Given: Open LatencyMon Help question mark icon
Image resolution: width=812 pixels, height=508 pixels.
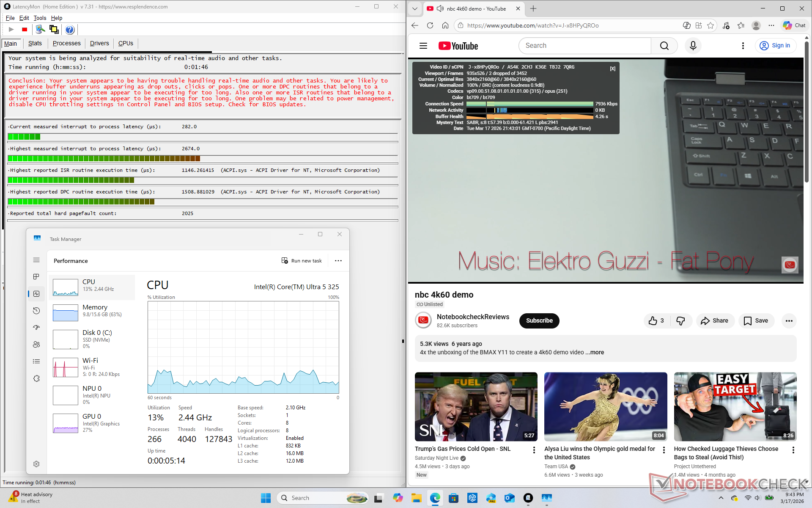Looking at the screenshot, I should coord(70,30).
